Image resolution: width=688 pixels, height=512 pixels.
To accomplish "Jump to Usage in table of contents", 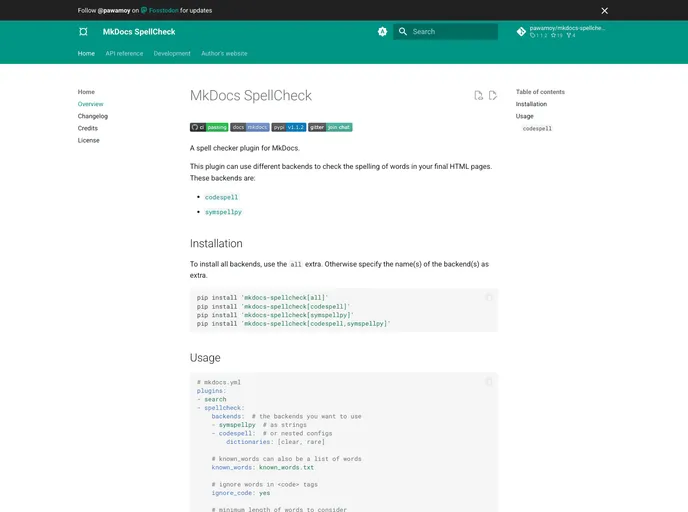I will click(x=524, y=116).
